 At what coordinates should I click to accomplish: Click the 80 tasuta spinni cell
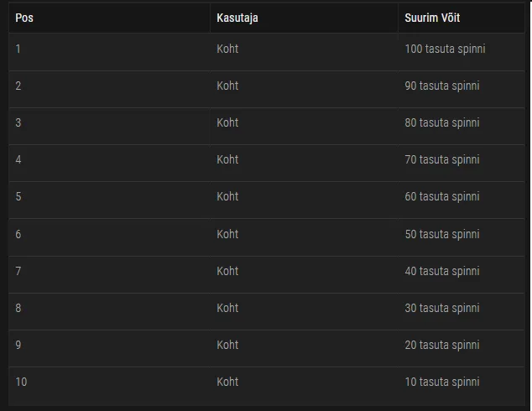(x=442, y=122)
